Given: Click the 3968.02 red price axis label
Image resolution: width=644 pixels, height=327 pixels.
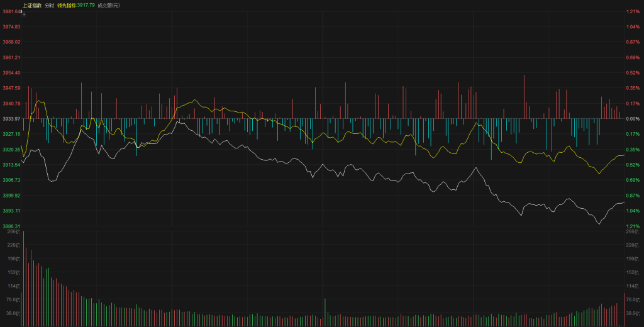Looking at the screenshot, I should (x=11, y=42).
